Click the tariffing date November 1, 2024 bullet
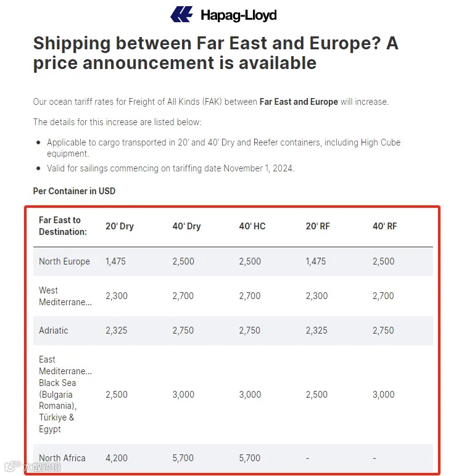This screenshot has width=459, height=476. click(170, 168)
